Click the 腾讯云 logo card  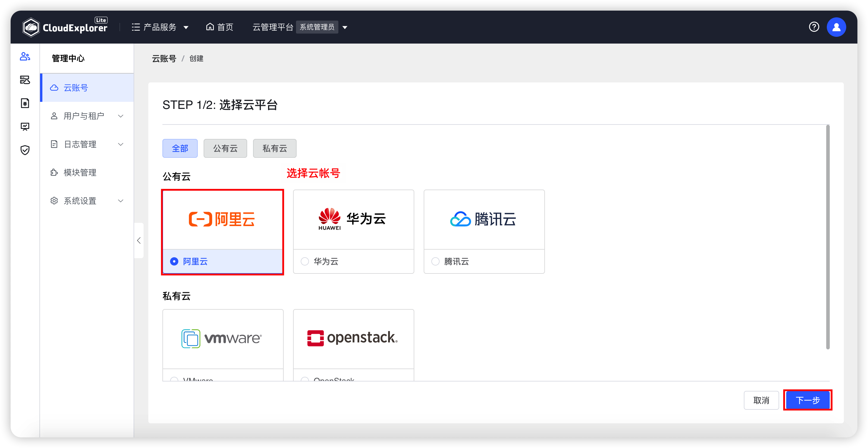[x=484, y=220]
